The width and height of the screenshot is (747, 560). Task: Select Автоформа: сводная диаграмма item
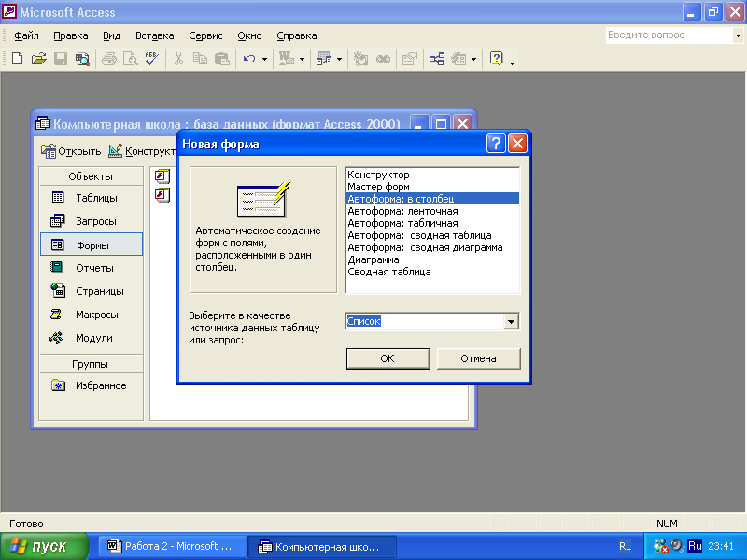(432, 247)
